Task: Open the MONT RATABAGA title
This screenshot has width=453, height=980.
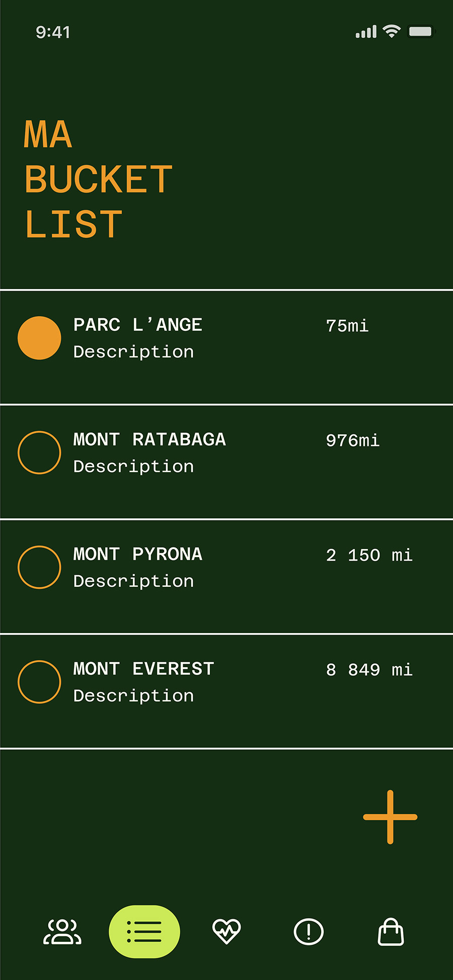Action: (x=149, y=439)
